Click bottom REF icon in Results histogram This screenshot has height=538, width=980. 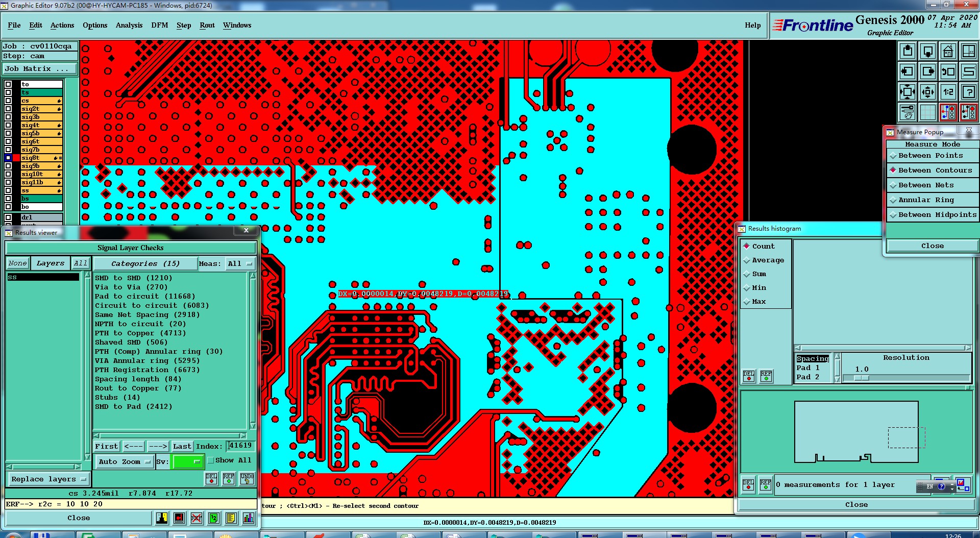[766, 484]
